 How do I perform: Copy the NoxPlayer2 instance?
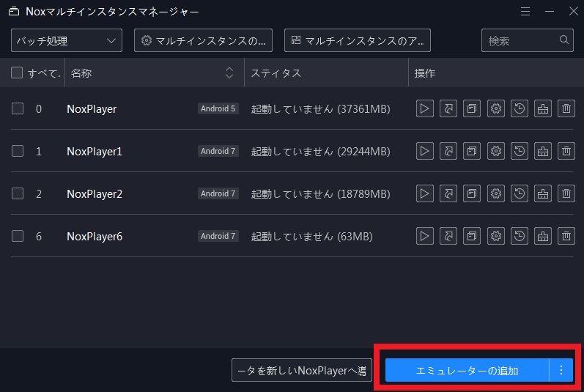[x=472, y=193]
